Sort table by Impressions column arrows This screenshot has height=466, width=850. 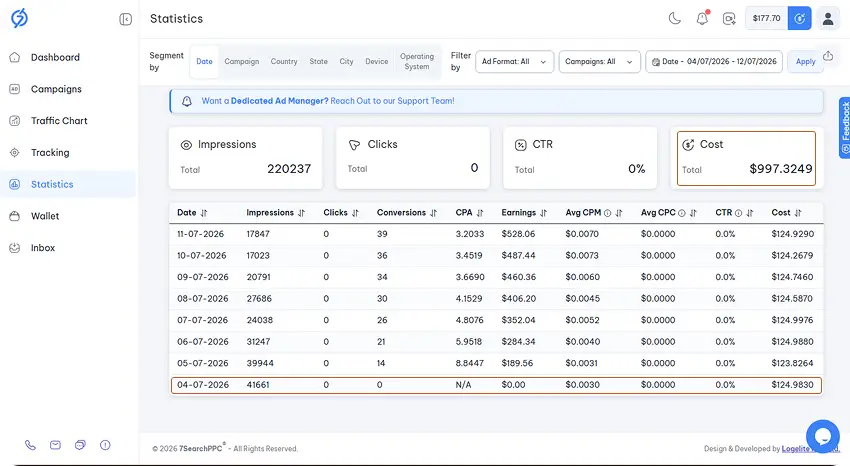(301, 213)
